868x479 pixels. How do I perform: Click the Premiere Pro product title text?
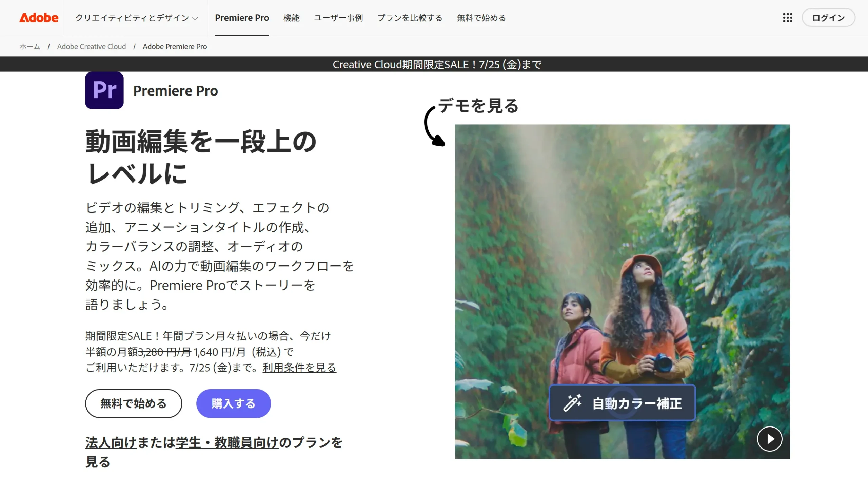click(x=175, y=91)
